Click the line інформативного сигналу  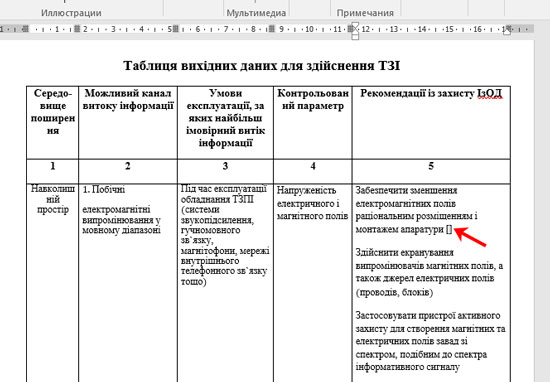pos(408,367)
